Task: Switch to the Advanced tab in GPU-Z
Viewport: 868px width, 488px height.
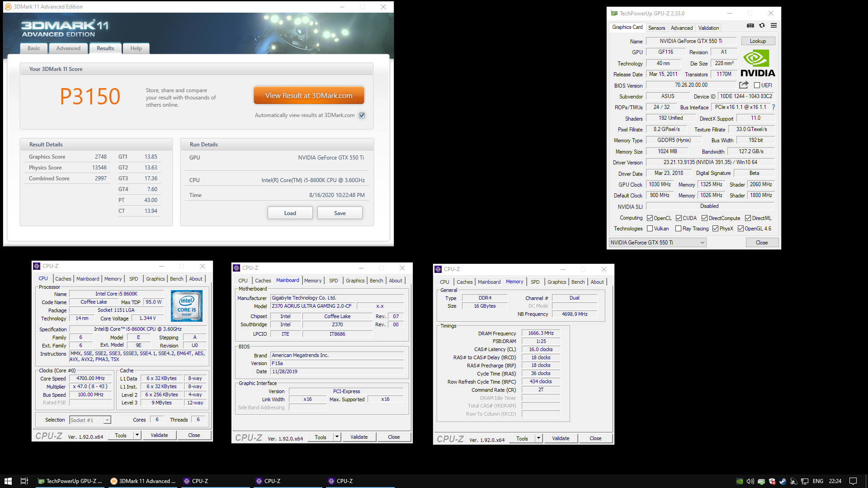Action: tap(681, 28)
